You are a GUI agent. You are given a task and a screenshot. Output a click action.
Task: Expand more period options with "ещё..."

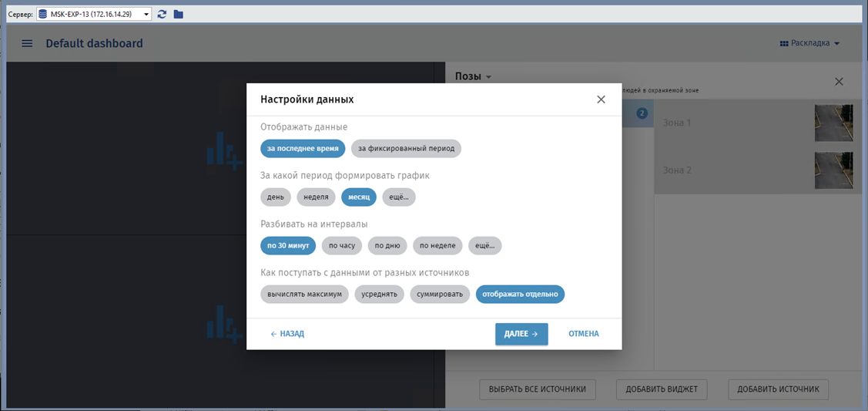pyautogui.click(x=398, y=197)
